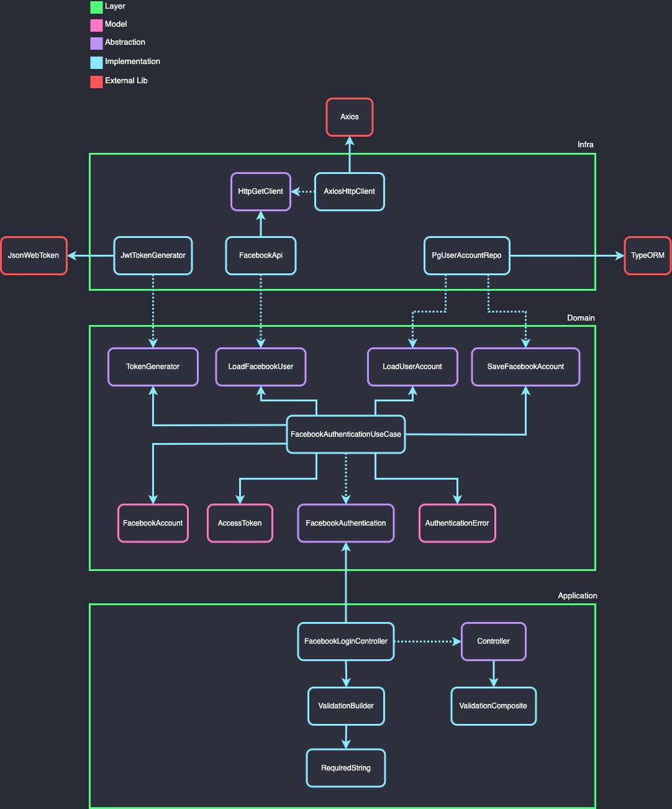The width and height of the screenshot is (672, 809).
Task: Click the JwtTokenGenerator node
Action: pyautogui.click(x=153, y=255)
